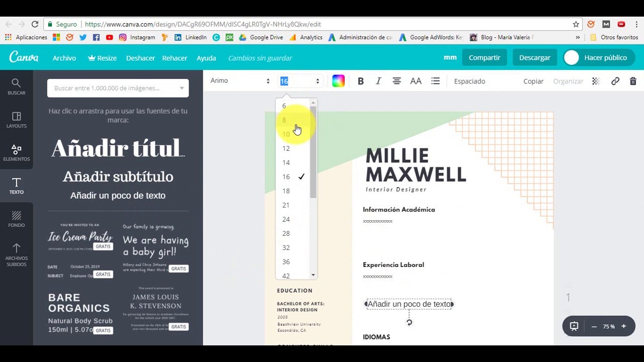Open the Aplicaciones bookmarks shortcut
This screenshot has width=644, height=362.
26,37
